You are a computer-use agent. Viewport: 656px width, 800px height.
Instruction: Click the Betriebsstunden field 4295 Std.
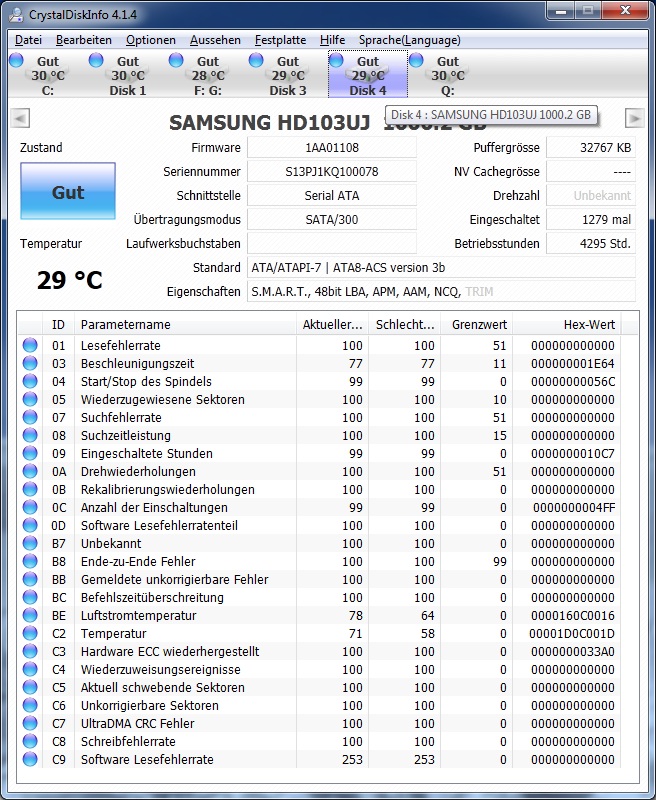pyautogui.click(x=591, y=243)
